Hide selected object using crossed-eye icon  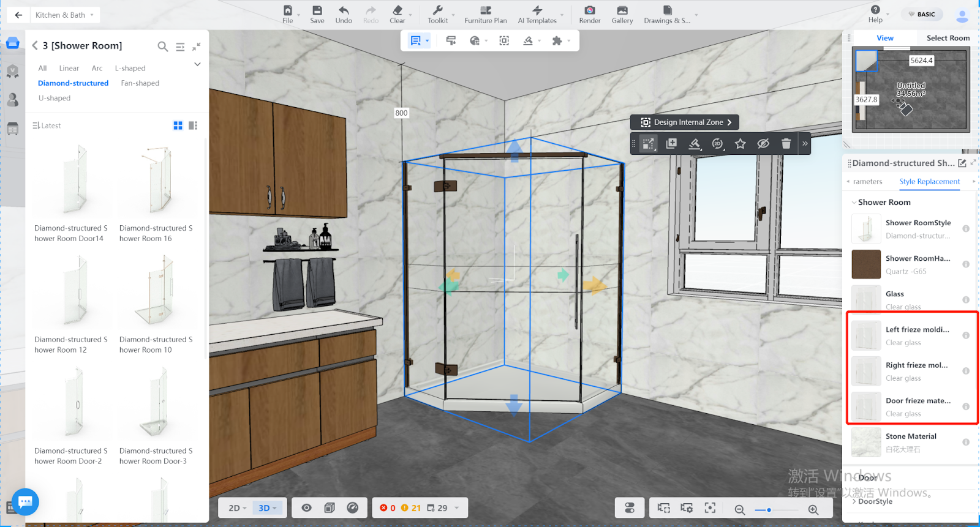click(x=763, y=144)
